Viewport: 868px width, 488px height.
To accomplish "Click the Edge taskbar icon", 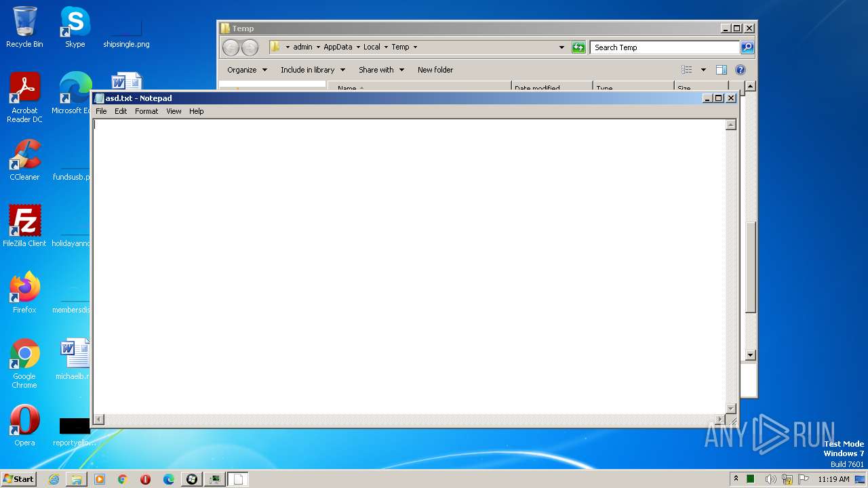I will click(x=169, y=479).
